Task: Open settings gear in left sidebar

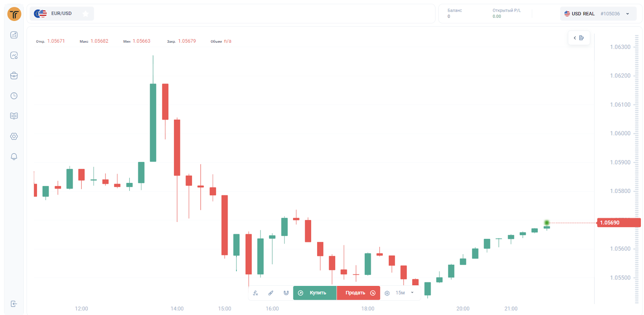Action: point(14,137)
